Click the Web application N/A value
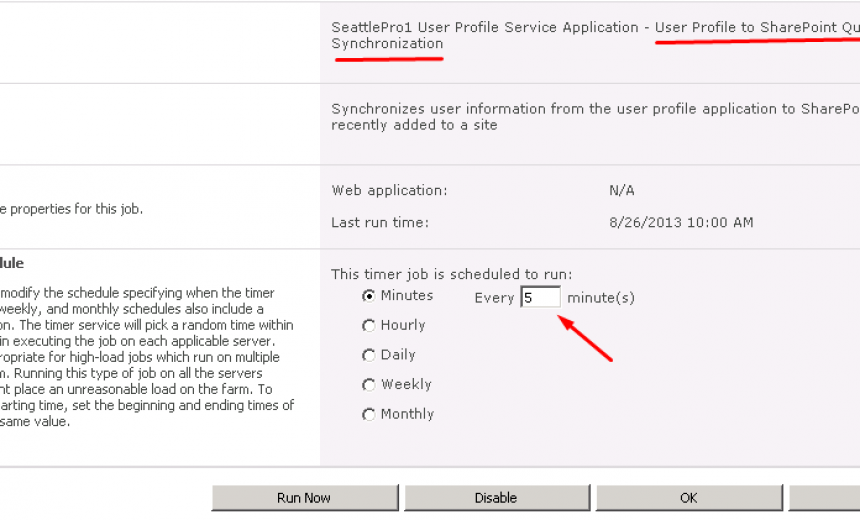Image resolution: width=860 pixels, height=520 pixels. click(x=621, y=191)
